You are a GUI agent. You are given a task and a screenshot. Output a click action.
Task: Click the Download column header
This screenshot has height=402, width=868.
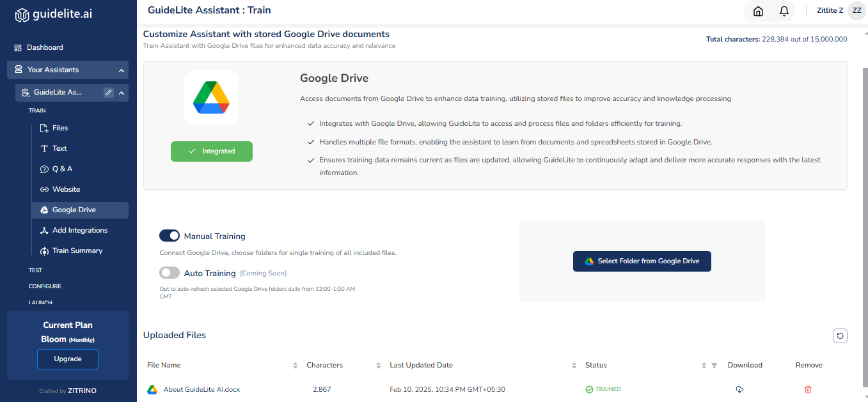coord(745,366)
